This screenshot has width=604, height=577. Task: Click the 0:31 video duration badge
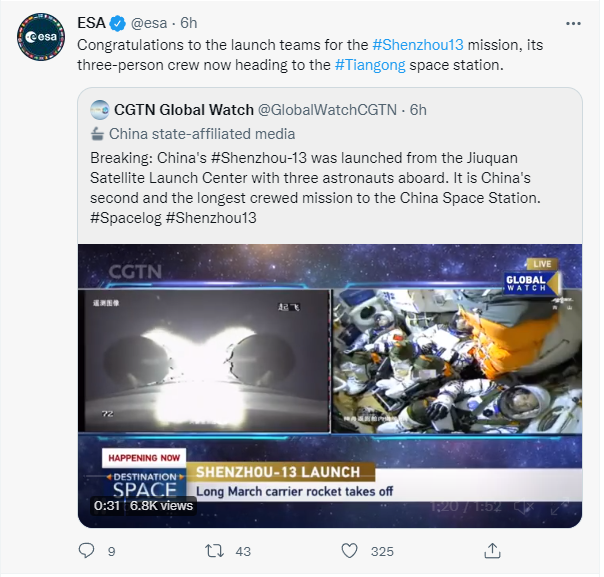click(108, 506)
